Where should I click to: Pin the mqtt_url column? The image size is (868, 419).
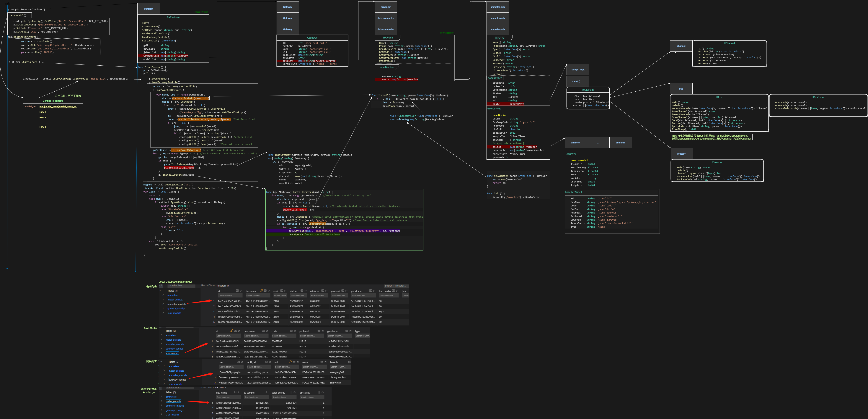tap(270, 362)
